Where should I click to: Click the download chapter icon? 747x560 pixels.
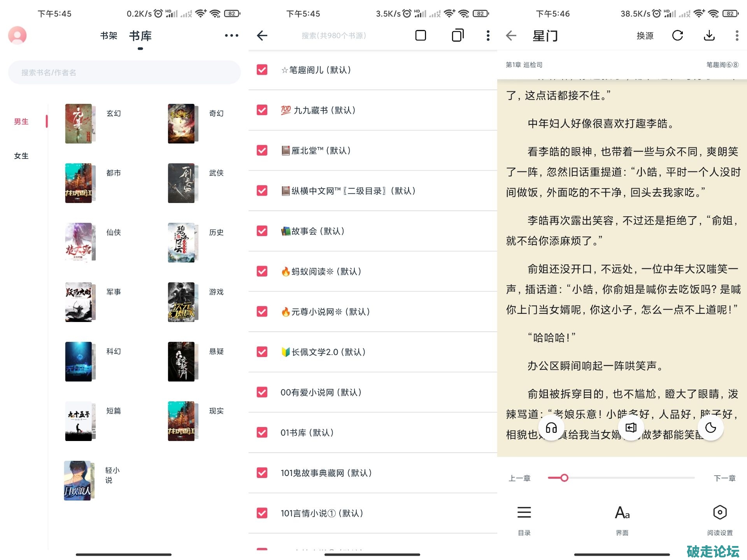pyautogui.click(x=709, y=35)
